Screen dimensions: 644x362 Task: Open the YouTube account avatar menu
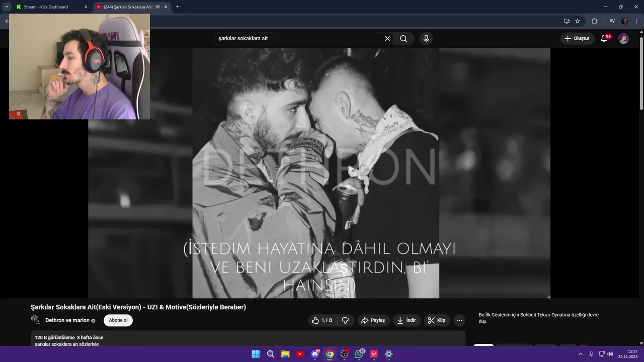[623, 39]
